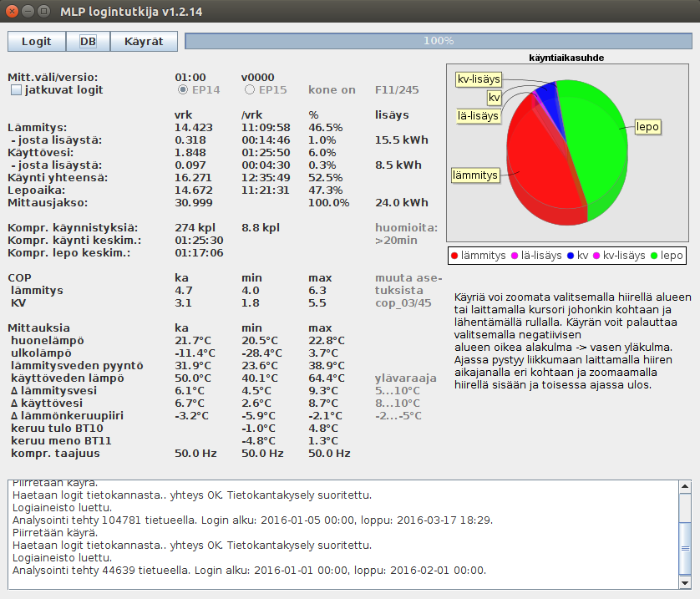
Task: Click the COP KV max 5.5
Action: pos(317,302)
